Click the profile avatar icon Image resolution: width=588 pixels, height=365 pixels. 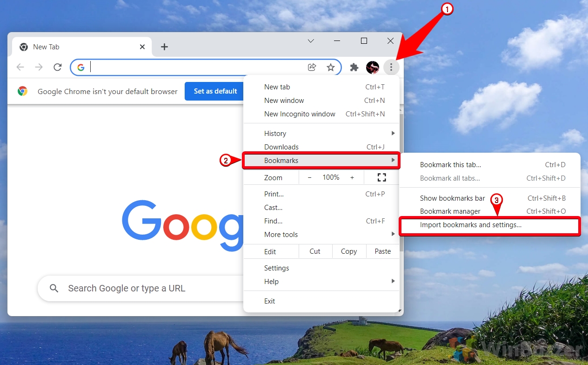pyautogui.click(x=372, y=67)
